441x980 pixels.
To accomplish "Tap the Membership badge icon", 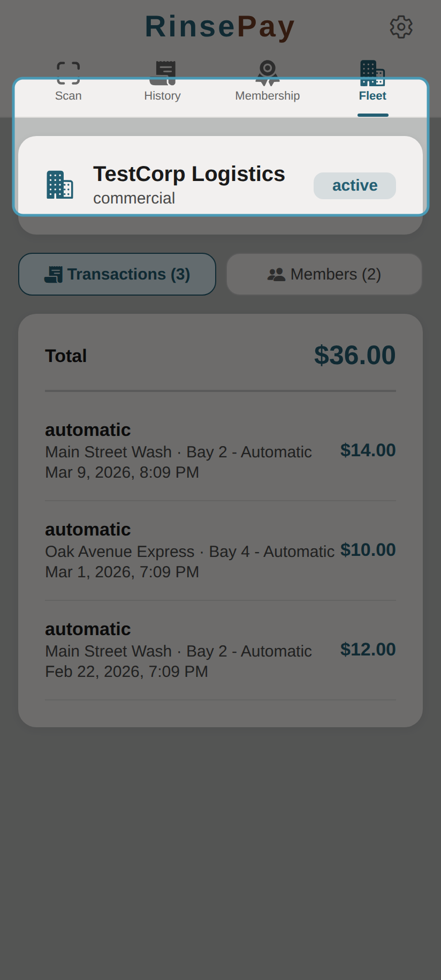I will pos(268,73).
